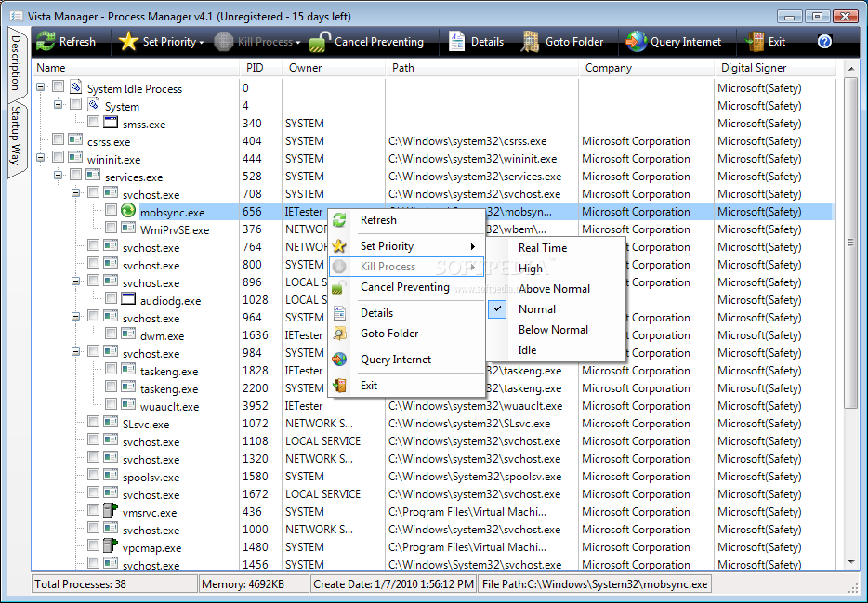Sort by the Name column header
868x603 pixels.
(x=137, y=68)
